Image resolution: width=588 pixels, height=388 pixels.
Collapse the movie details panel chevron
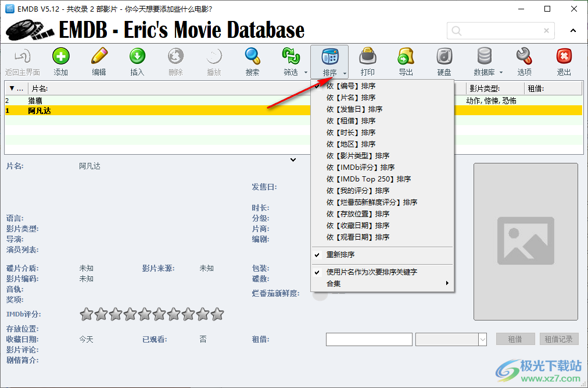point(293,159)
